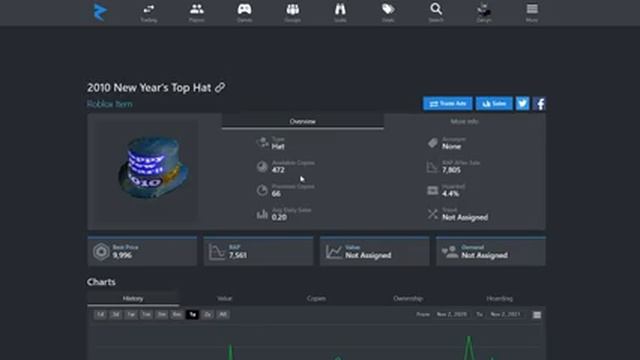
Task: Select the 3d chart range button
Action: coord(116,314)
